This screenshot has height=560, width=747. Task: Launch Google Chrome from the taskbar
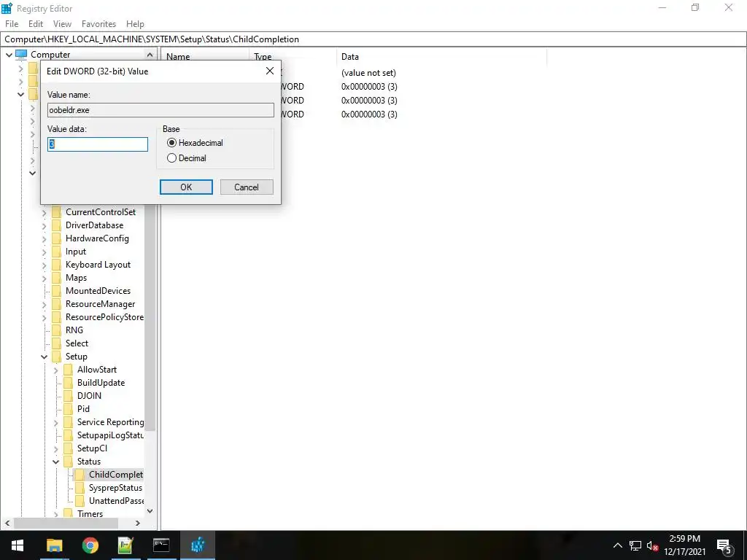click(90, 545)
